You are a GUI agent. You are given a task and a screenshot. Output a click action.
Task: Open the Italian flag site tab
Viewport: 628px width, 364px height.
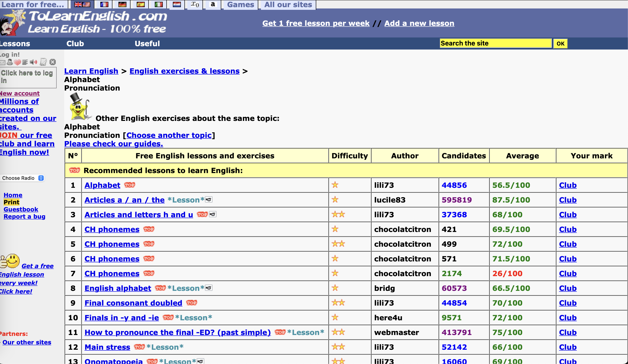click(x=159, y=4)
